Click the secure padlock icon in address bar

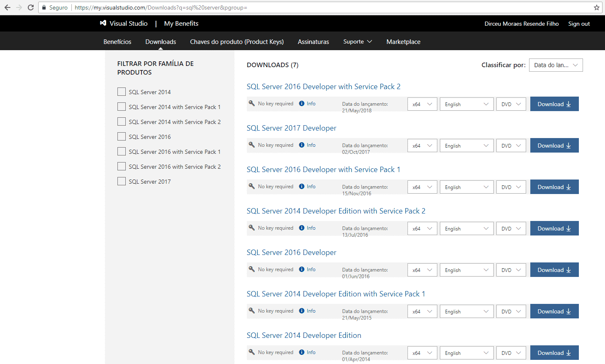click(44, 7)
